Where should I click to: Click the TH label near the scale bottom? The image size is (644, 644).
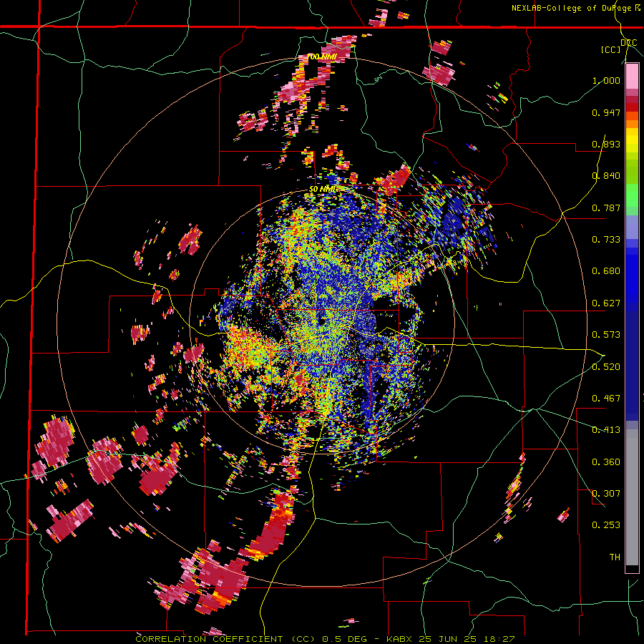point(615,557)
